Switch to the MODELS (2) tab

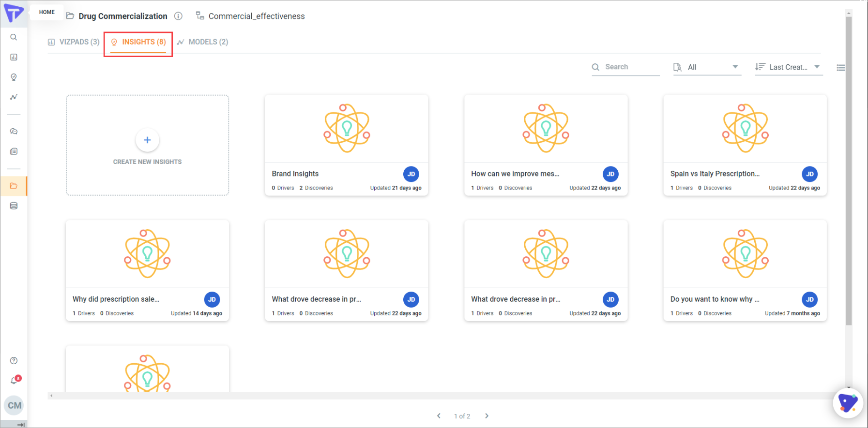tap(202, 42)
